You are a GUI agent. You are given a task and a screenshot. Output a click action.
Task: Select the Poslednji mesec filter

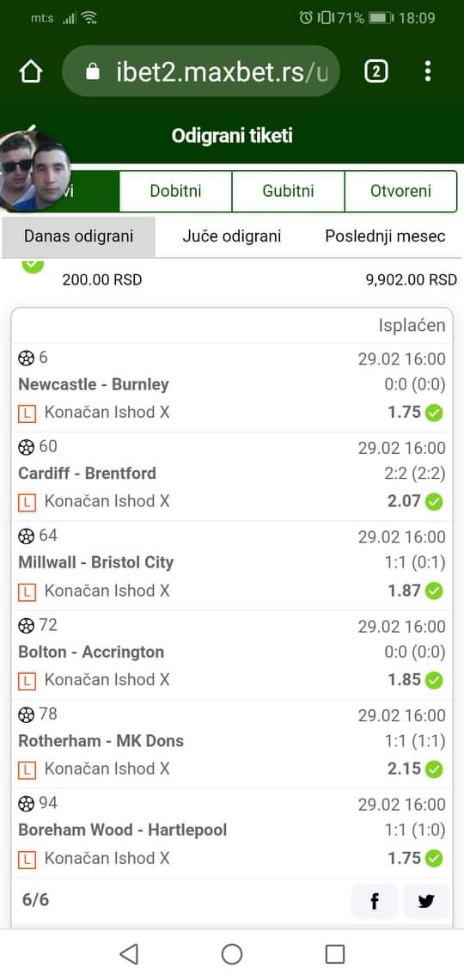385,236
